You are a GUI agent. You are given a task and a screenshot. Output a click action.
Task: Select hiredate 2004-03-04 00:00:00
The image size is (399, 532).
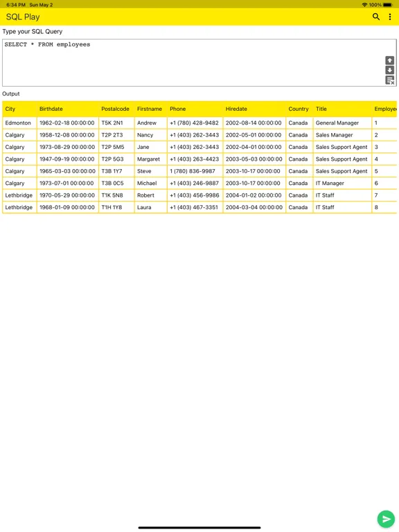(254, 207)
